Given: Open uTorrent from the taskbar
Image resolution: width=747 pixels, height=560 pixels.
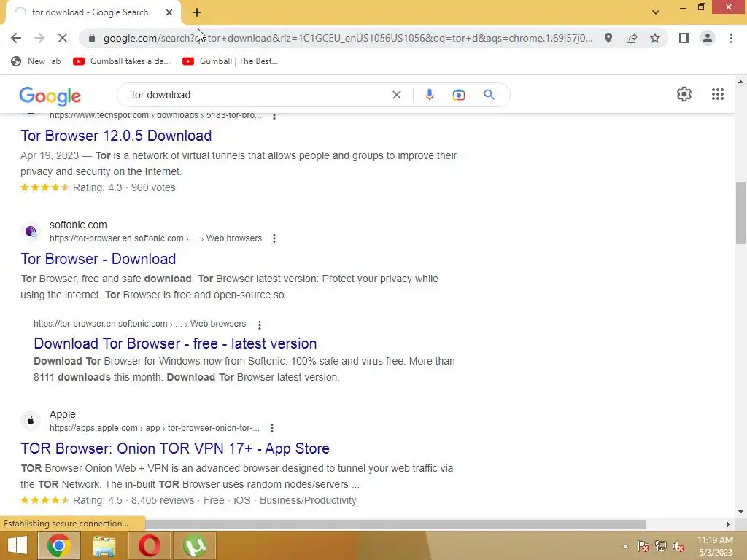Looking at the screenshot, I should click(195, 545).
